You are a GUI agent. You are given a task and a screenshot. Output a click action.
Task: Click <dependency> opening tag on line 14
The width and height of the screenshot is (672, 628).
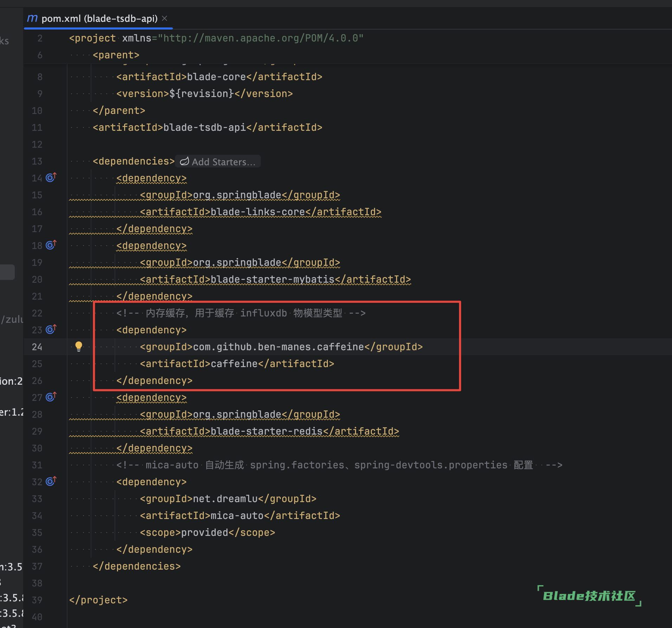(151, 178)
